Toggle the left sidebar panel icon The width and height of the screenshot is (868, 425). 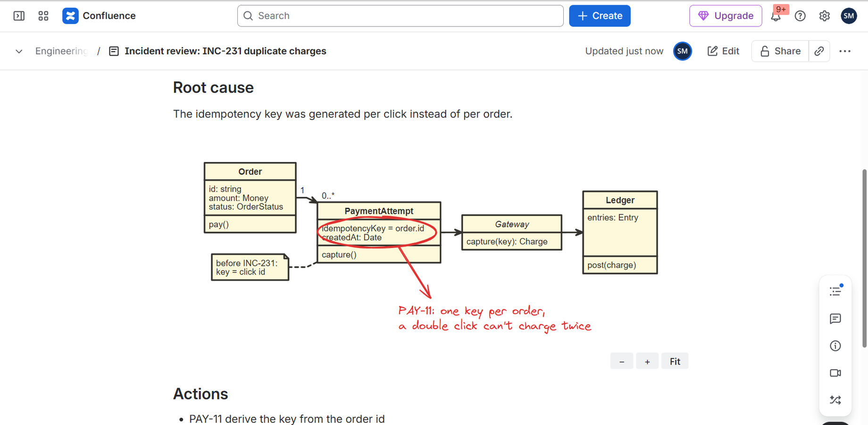tap(19, 16)
